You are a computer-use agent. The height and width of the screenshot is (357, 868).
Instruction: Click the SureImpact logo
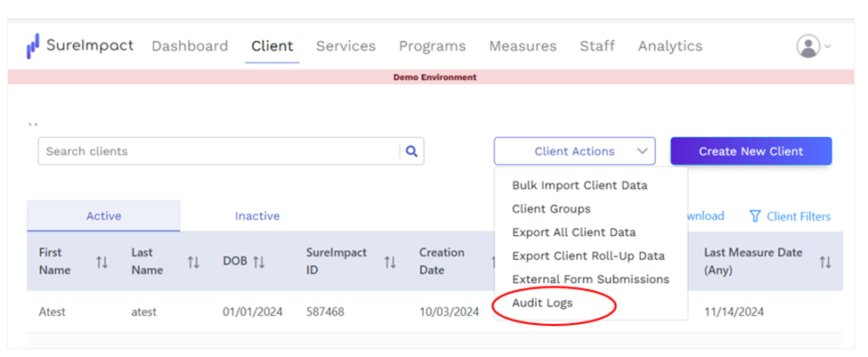pos(80,45)
